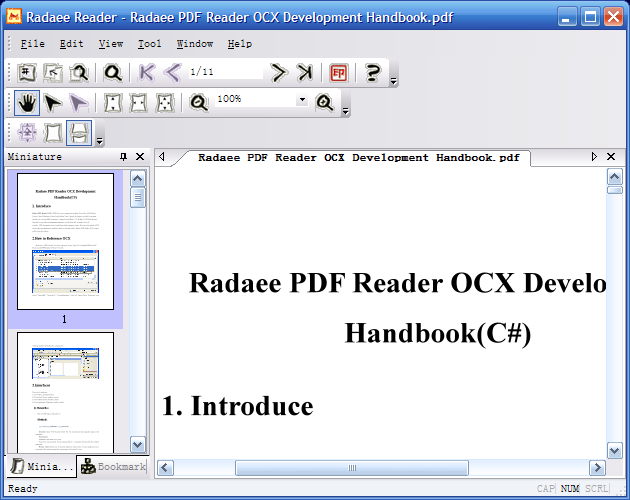Click the right tab-scroll arrow
The height and width of the screenshot is (500, 630).
594,157
